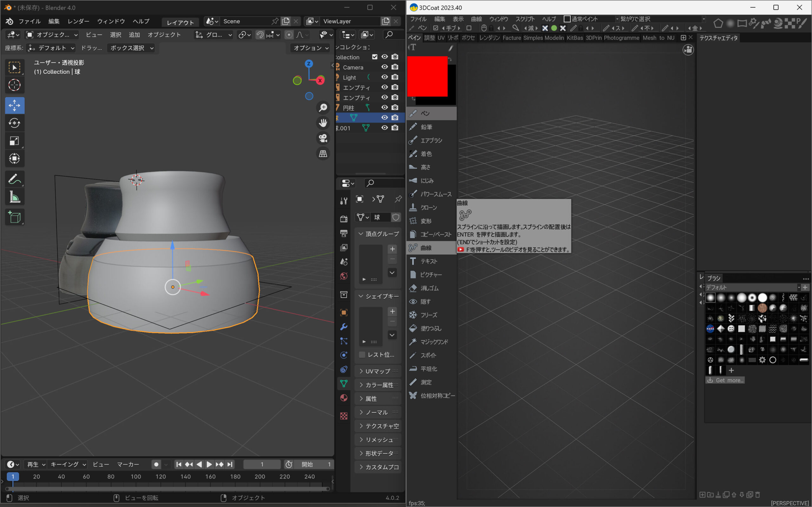Viewport: 812px width, 507px height.
Task: Expand the UVマップ panel
Action: point(377,371)
